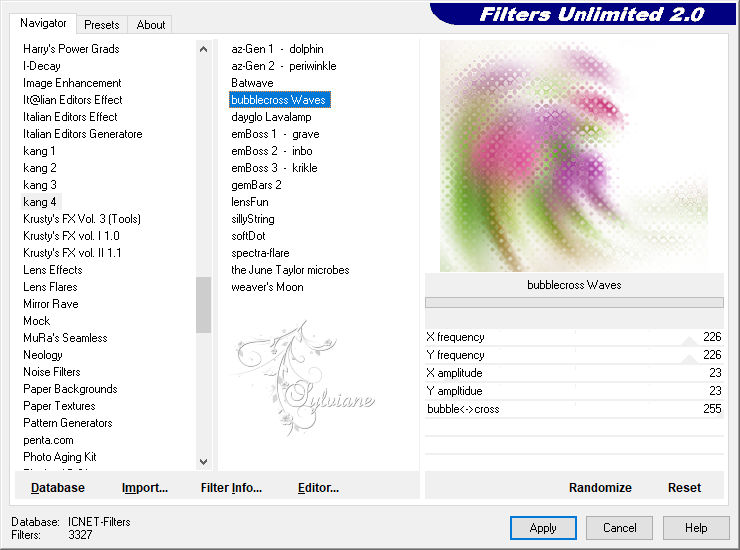The image size is (740, 550).
Task: Choose gemBars 2 filter
Action: (256, 185)
